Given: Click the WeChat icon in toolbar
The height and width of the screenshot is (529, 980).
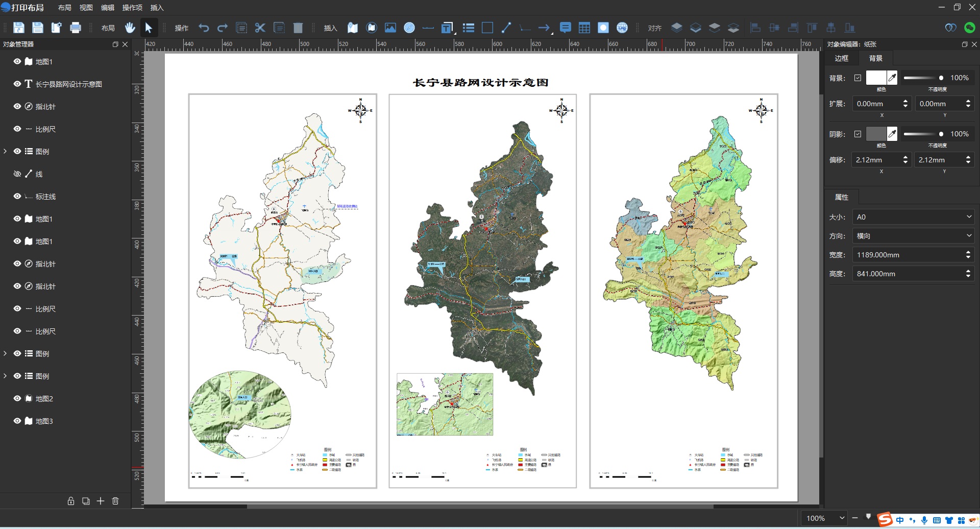Looking at the screenshot, I should (x=970, y=28).
